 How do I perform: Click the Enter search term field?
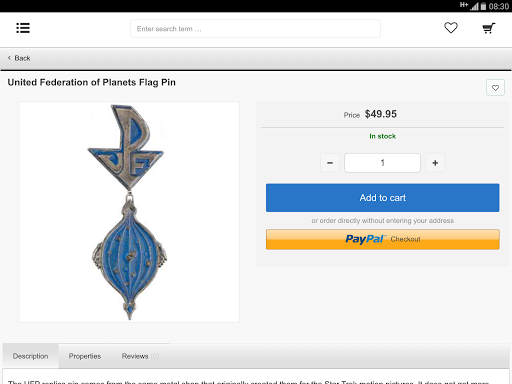coord(255,29)
